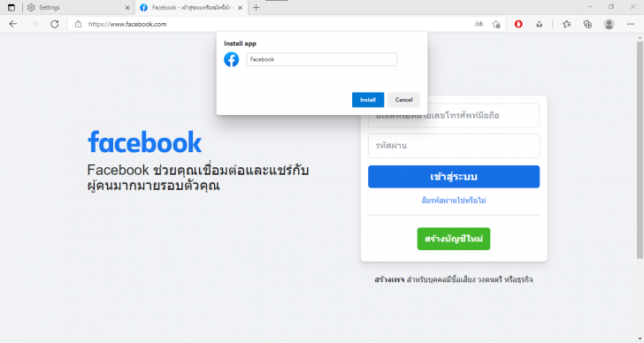644x343 pixels.
Task: Click the blue เข้าสู่ระบบ login button
Action: 454,177
